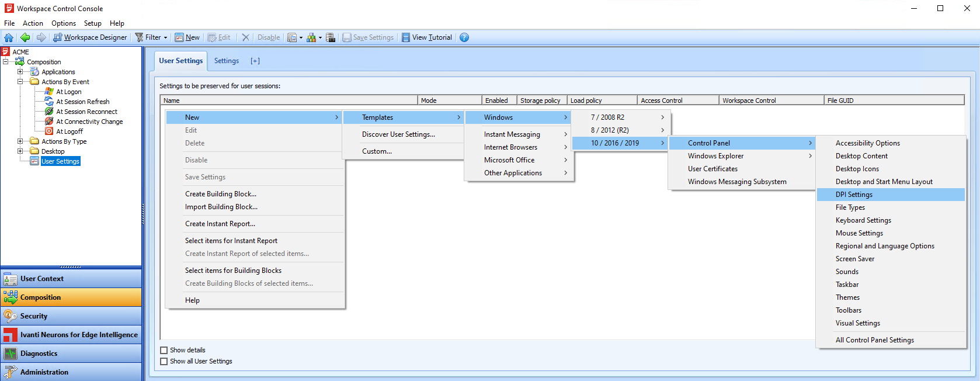The image size is (980, 381).
Task: Click the green Back arrow icon
Action: [x=25, y=37]
